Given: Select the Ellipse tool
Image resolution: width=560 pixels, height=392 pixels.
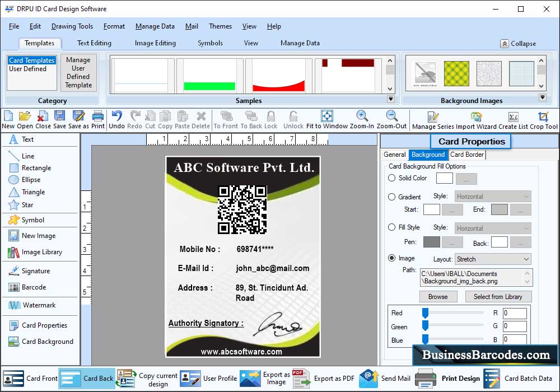Looking at the screenshot, I should point(25,180).
